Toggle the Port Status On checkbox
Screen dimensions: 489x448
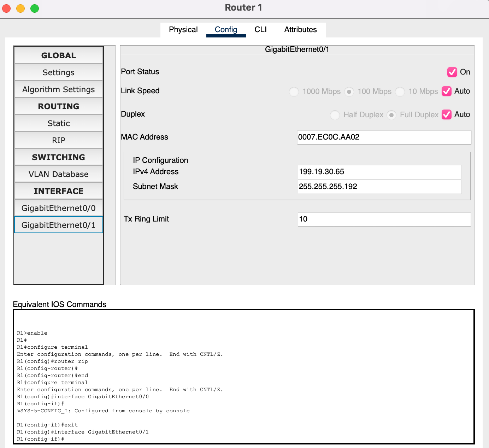[x=452, y=72]
